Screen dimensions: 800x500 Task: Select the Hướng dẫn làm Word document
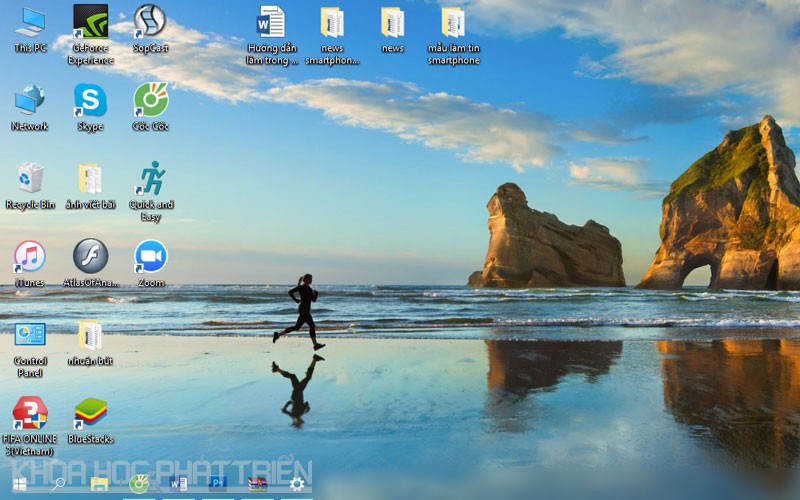click(271, 22)
